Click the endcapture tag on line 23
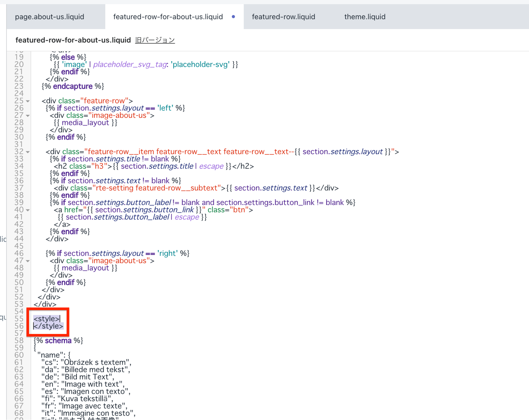 (x=73, y=86)
